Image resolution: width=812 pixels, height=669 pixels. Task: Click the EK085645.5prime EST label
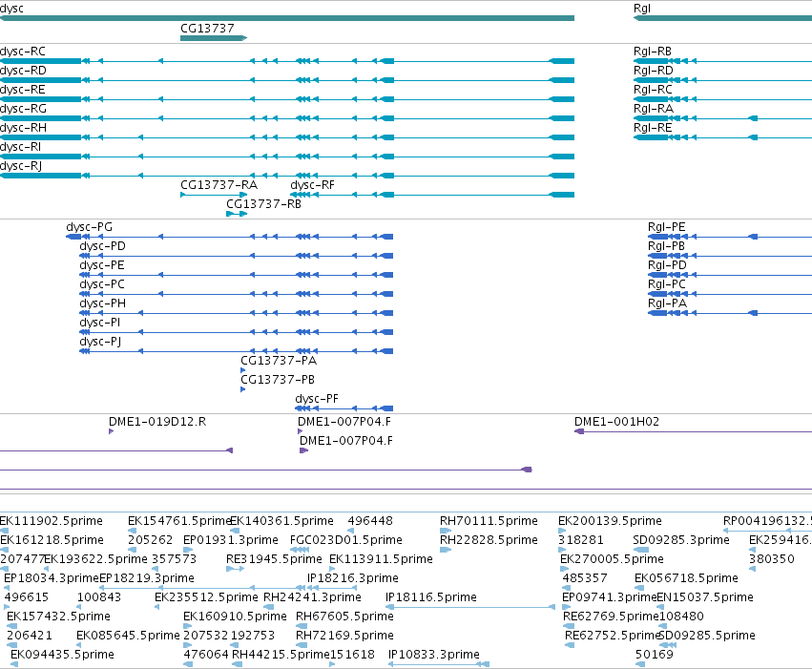(128, 636)
